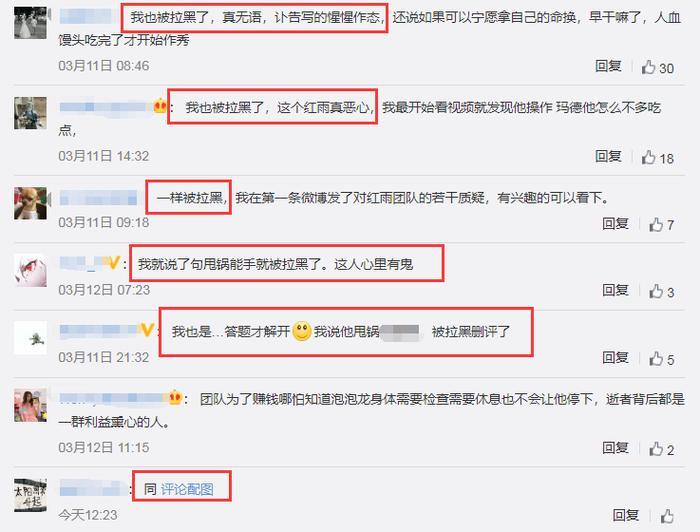
Task: Click the yellow V badge on 07:23 commenter
Action: [114, 263]
